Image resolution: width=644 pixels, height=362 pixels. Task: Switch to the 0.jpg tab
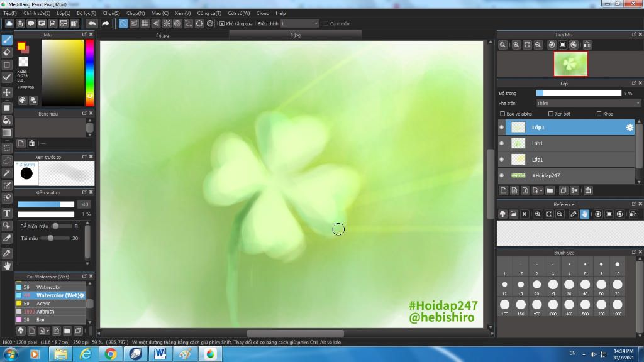(296, 35)
